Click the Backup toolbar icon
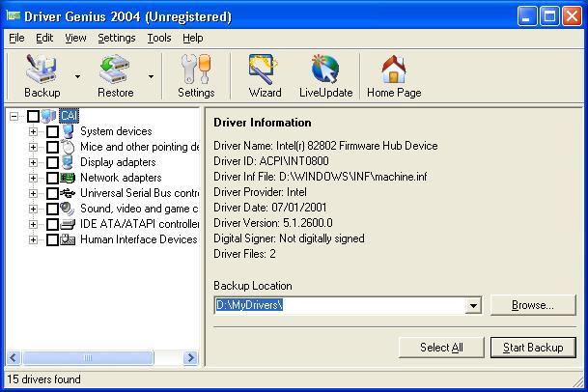This screenshot has width=588, height=392. [x=42, y=69]
